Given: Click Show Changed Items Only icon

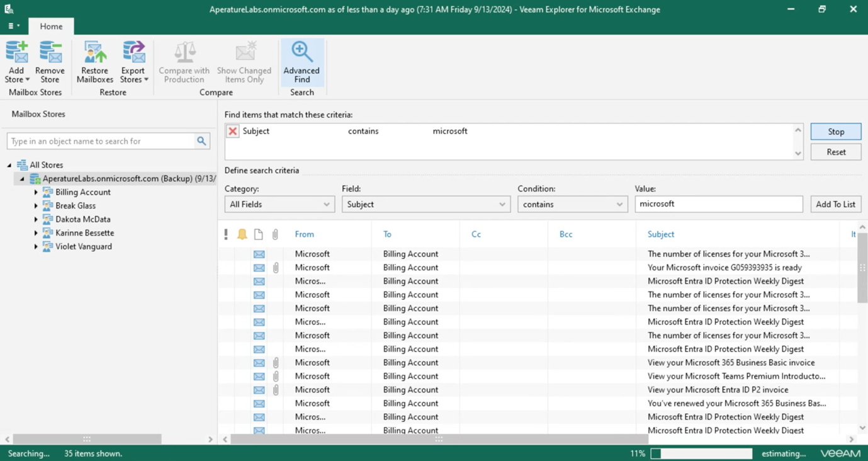Looking at the screenshot, I should [245, 52].
